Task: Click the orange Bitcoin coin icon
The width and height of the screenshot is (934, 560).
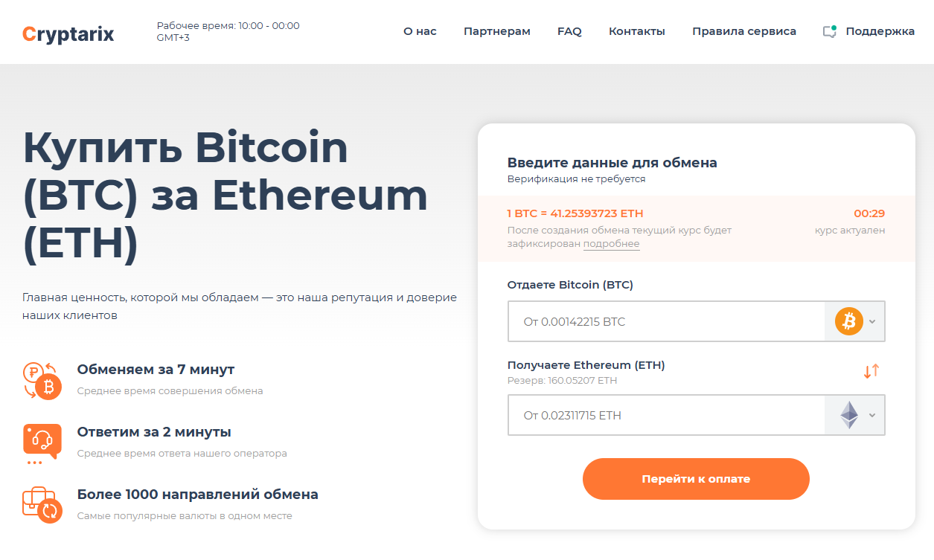Action: [x=848, y=321]
